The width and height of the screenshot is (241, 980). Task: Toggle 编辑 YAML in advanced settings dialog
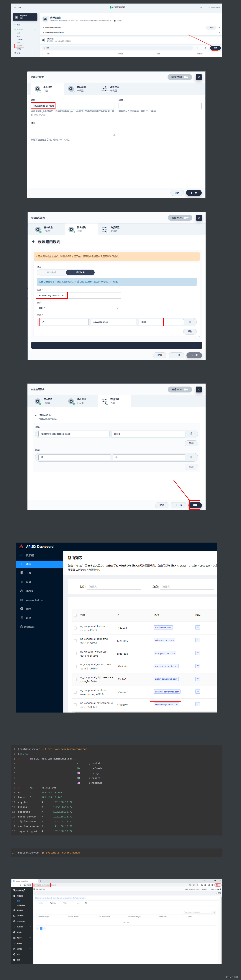click(180, 390)
